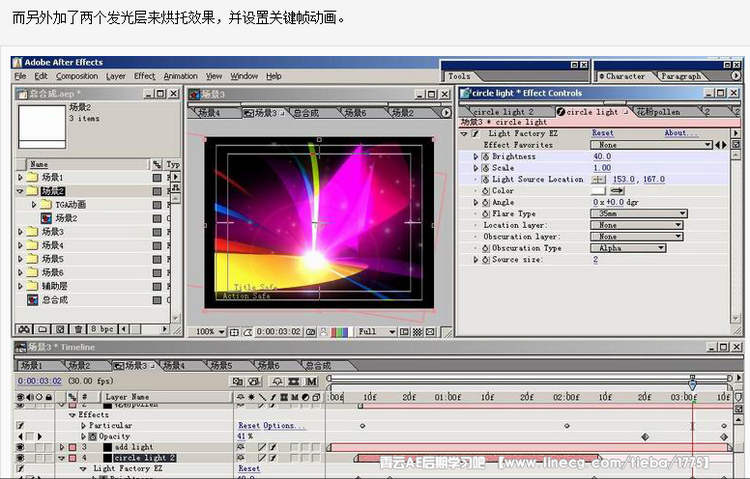This screenshot has height=479, width=750.
Task: Toggle effects switch on circle light 2 layer
Action: tap(272, 458)
